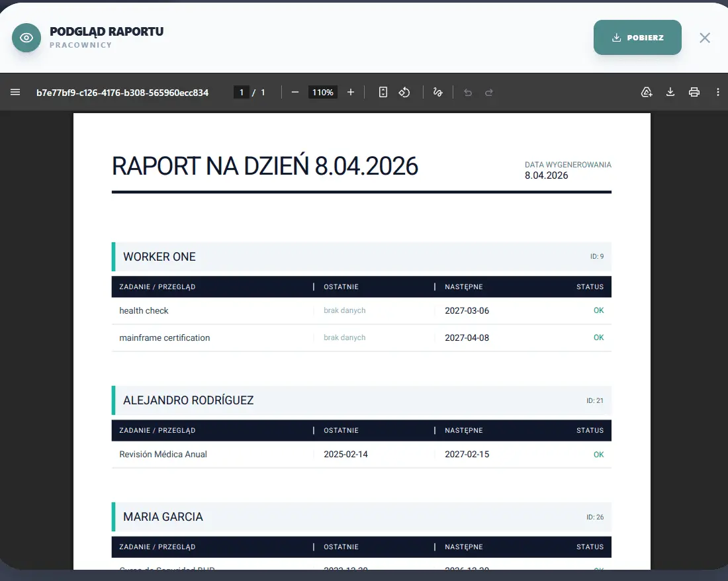Image resolution: width=728 pixels, height=581 pixels.
Task: Close the report preview dialog
Action: point(704,38)
